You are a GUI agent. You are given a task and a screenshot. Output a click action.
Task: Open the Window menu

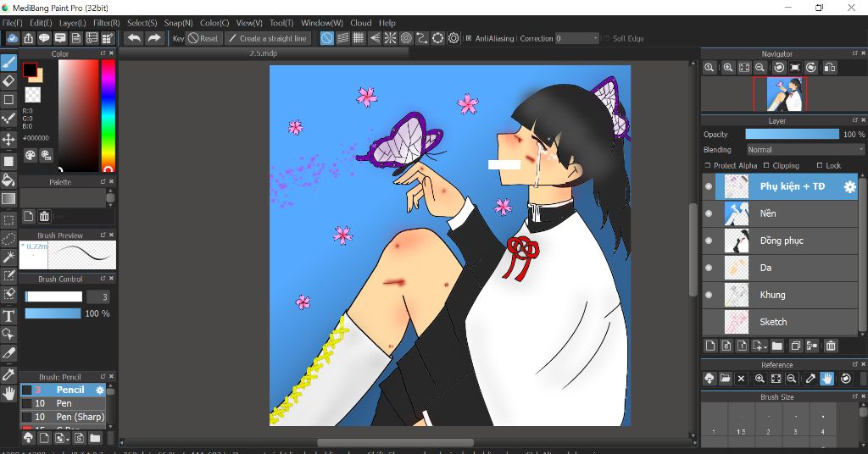pos(321,23)
